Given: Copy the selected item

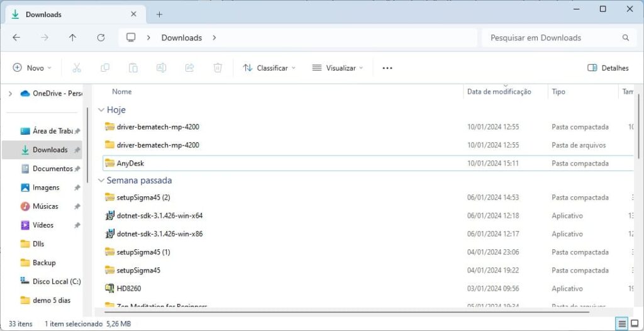Looking at the screenshot, I should pyautogui.click(x=105, y=68).
